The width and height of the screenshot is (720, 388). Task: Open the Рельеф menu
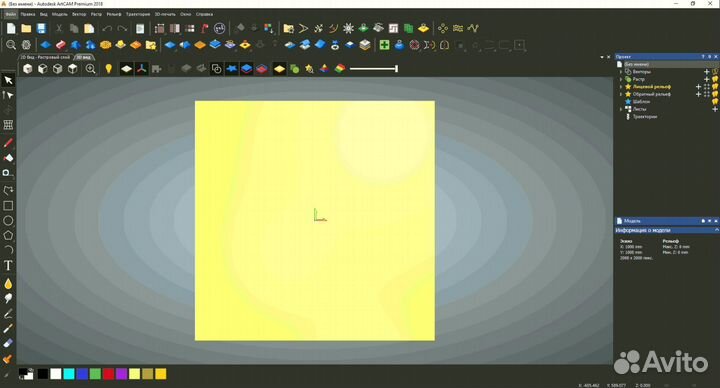[x=114, y=14]
